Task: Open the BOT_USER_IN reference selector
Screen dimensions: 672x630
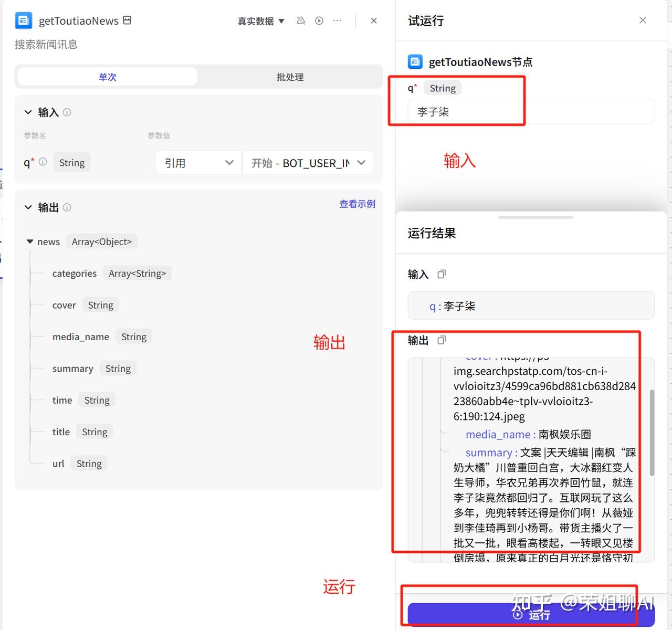Action: [x=308, y=163]
